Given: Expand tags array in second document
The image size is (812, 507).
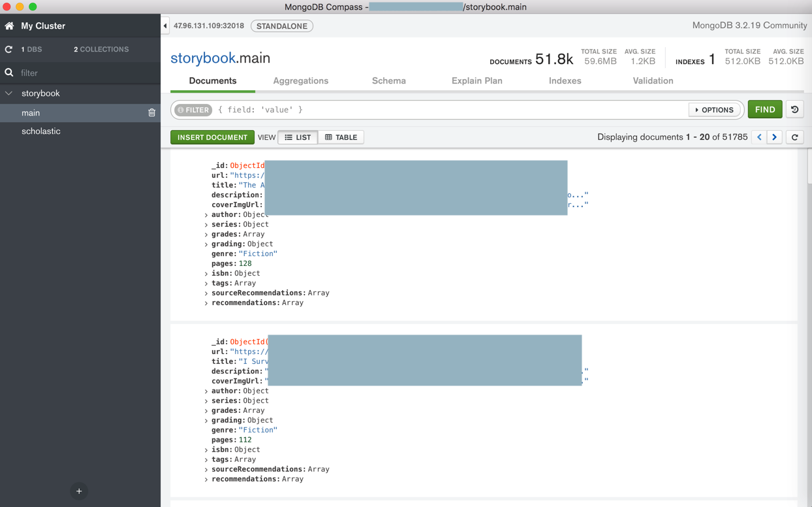Looking at the screenshot, I should pyautogui.click(x=206, y=460).
